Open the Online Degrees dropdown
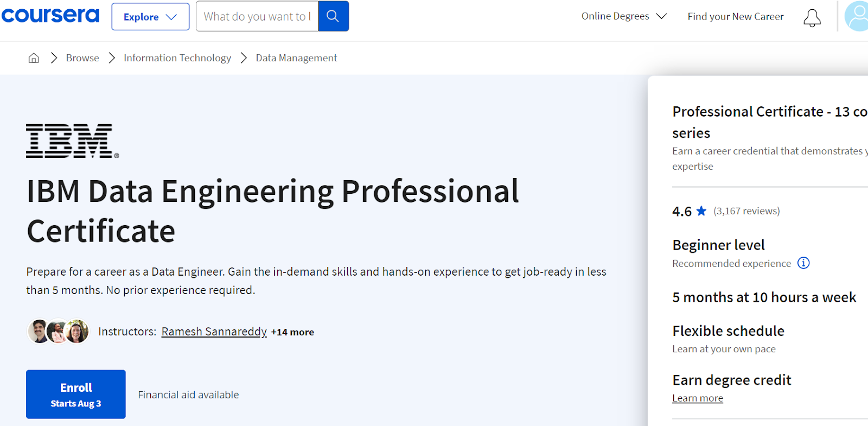The image size is (868, 426). (x=624, y=16)
